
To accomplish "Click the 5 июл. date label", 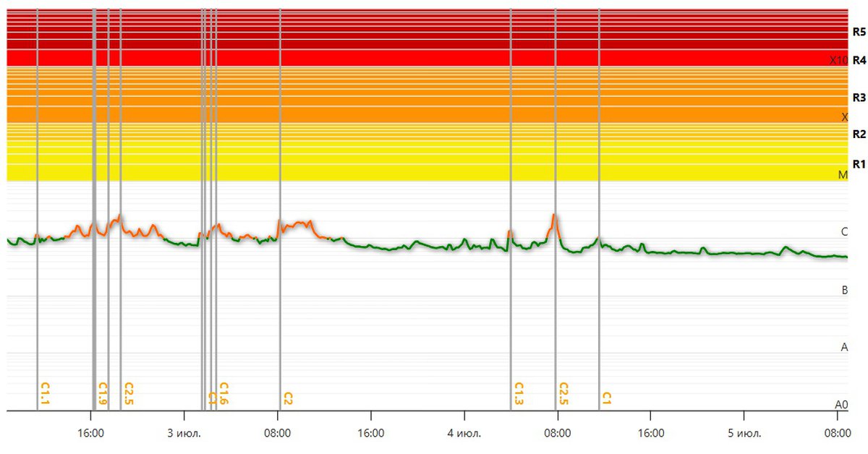I will pos(744,434).
